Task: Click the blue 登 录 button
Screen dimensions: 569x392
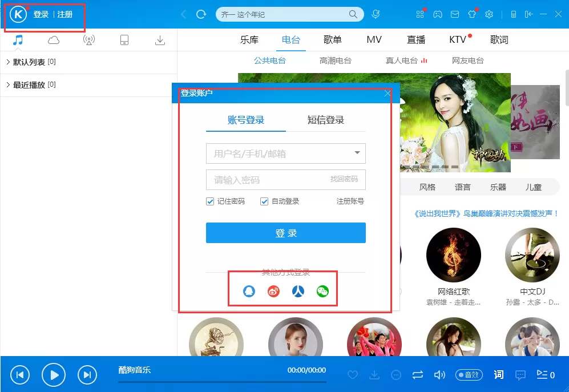Action: point(285,233)
